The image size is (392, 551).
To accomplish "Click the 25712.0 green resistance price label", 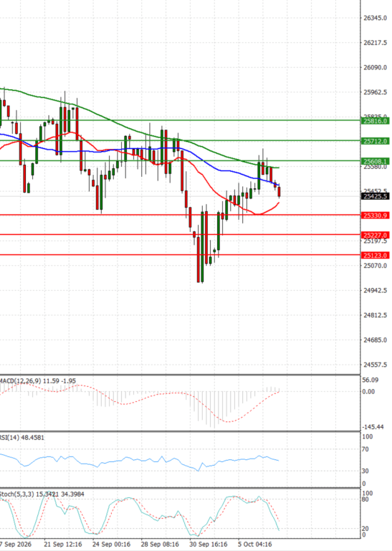I will pyautogui.click(x=375, y=141).
